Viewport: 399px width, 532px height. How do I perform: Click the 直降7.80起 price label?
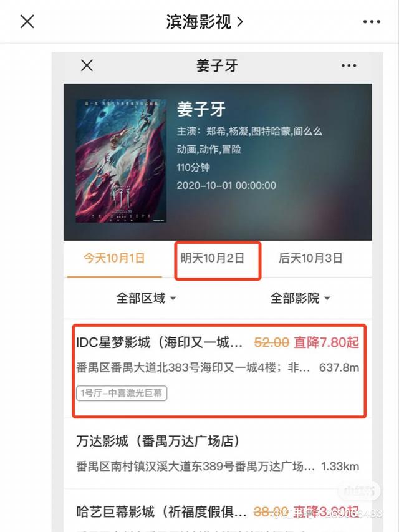[327, 342]
